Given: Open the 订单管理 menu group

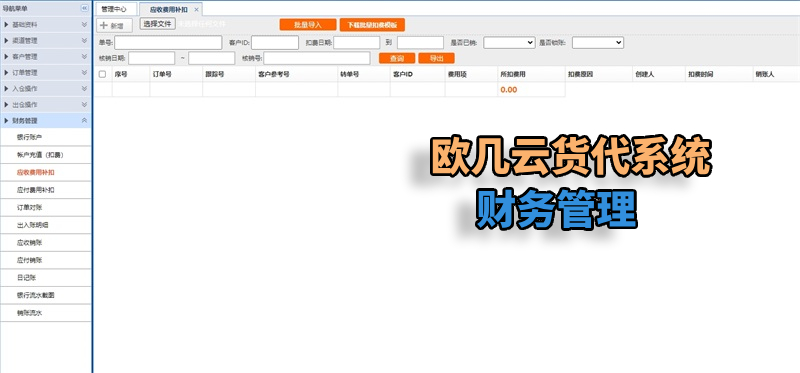Looking at the screenshot, I should (45, 72).
